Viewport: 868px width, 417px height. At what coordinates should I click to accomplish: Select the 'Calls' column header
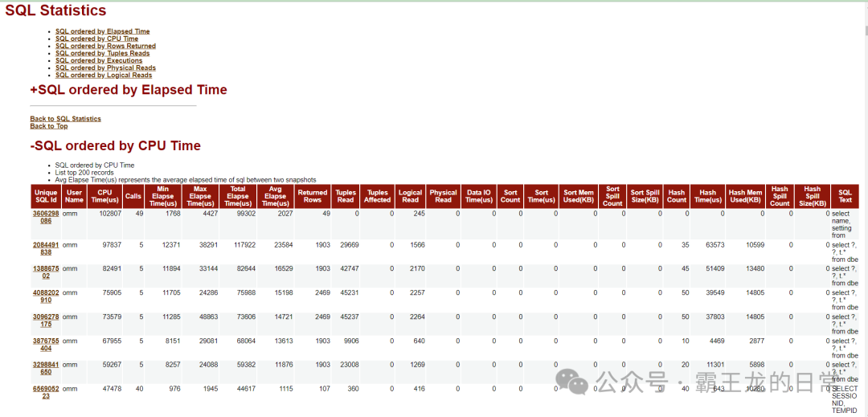click(x=133, y=196)
